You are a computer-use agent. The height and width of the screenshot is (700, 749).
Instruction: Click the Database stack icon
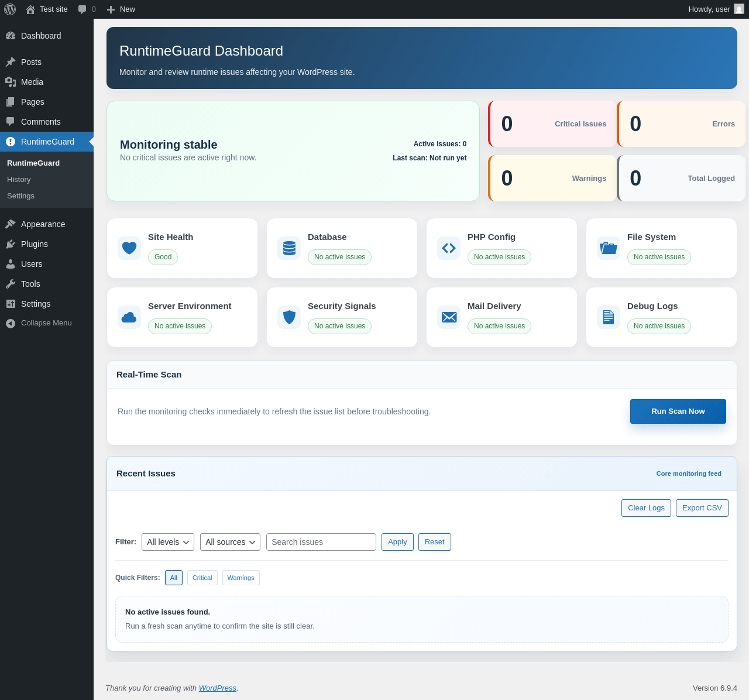click(x=289, y=248)
